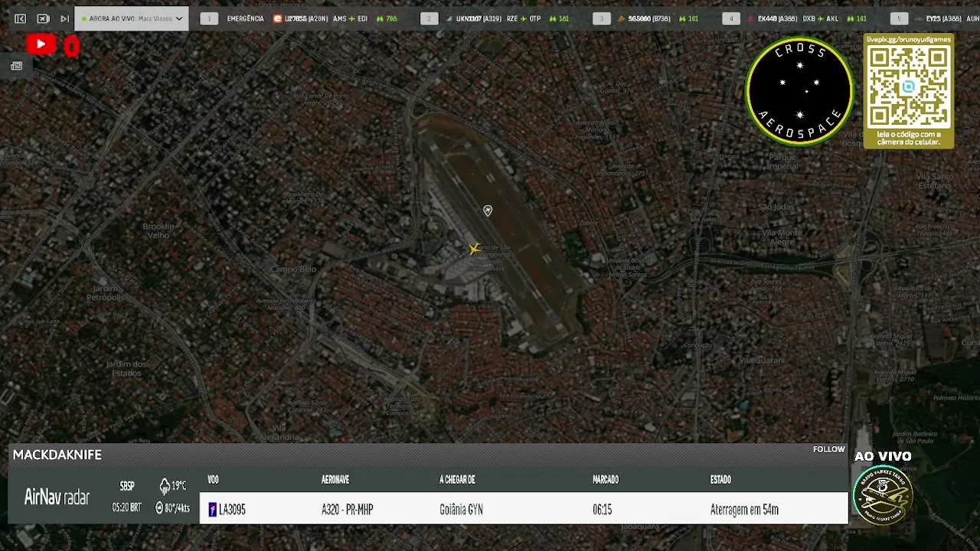The height and width of the screenshot is (551, 980).
Task: Click SpiceJet airline icon for SG5060
Action: (622, 18)
